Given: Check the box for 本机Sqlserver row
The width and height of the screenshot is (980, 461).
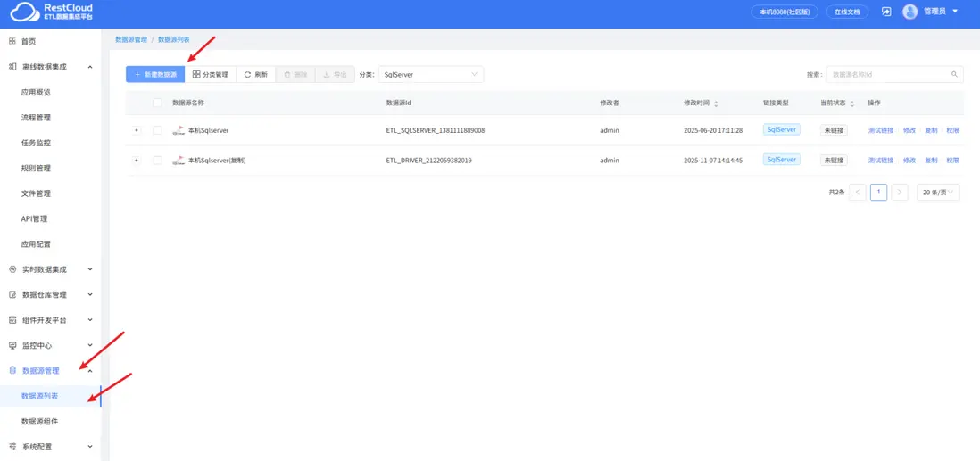Looking at the screenshot, I should 157,130.
